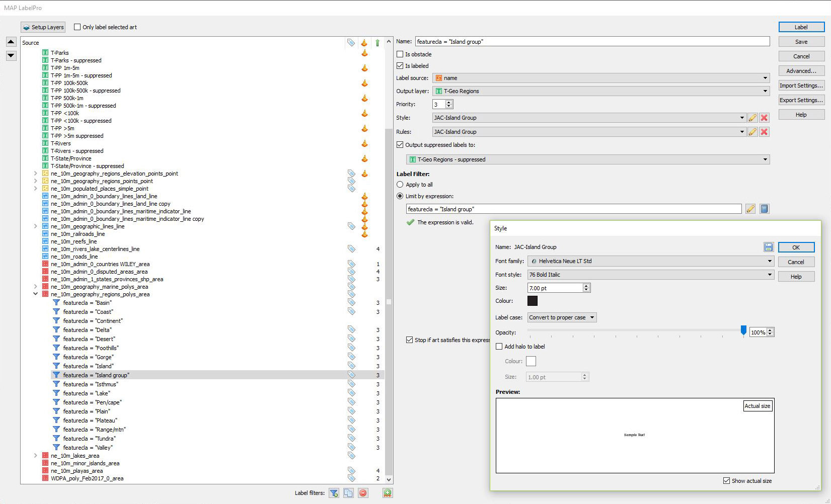Click the tag icon in the rivers_lake_centerlines row
This screenshot has width=831, height=504.
351,249
